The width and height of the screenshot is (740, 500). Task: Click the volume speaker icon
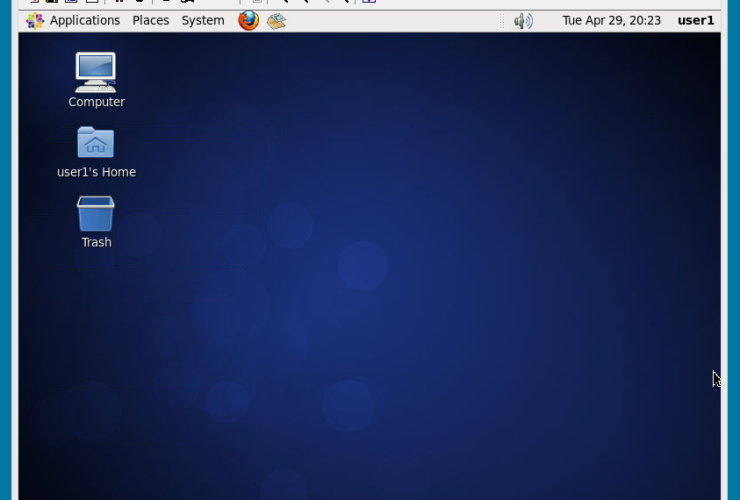click(x=522, y=20)
